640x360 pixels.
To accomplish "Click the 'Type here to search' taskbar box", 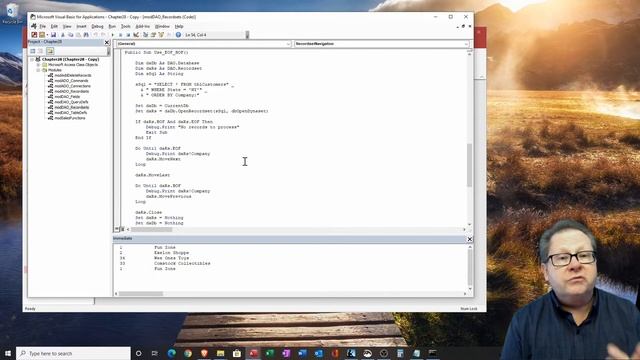I will coord(73,353).
